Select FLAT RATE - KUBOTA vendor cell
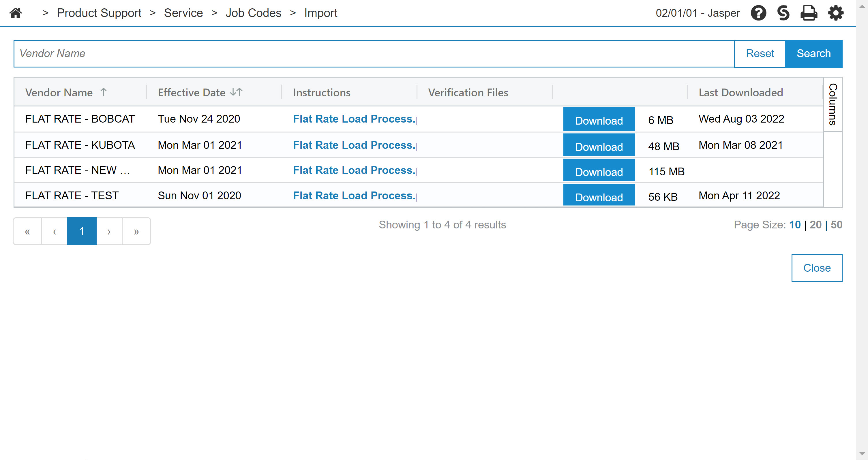The width and height of the screenshot is (868, 460). click(80, 145)
